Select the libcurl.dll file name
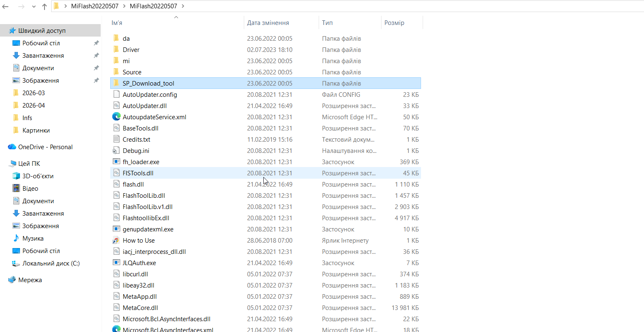The height and width of the screenshot is (332, 644). click(x=135, y=274)
